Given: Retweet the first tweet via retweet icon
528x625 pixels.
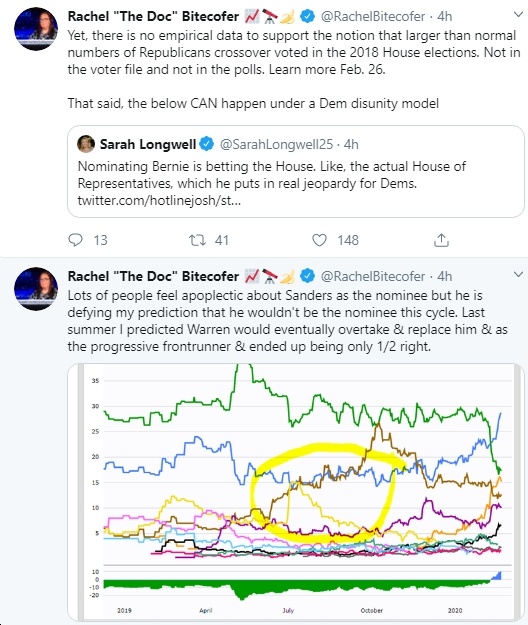Looking at the screenshot, I should tap(197, 240).
